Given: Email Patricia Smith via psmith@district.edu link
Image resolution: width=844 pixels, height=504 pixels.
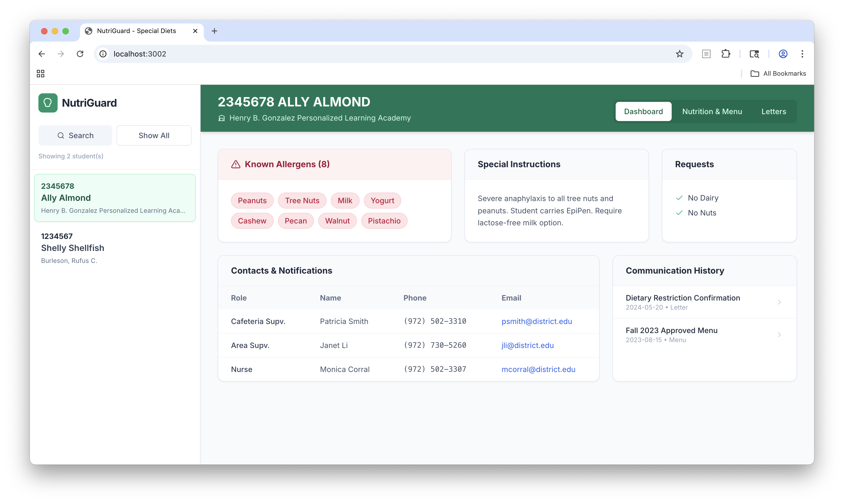Looking at the screenshot, I should click(537, 321).
